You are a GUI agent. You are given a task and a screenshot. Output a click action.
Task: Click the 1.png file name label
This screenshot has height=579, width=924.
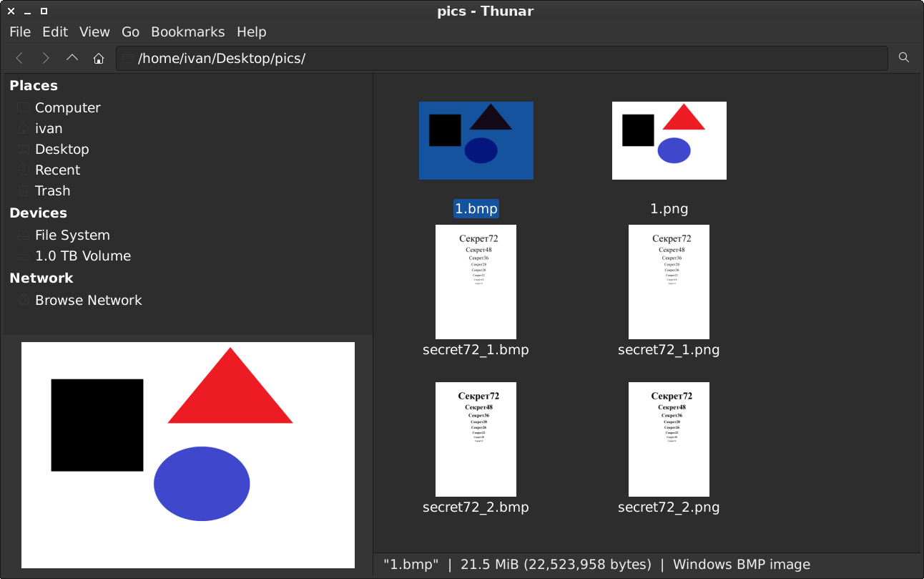(x=669, y=209)
